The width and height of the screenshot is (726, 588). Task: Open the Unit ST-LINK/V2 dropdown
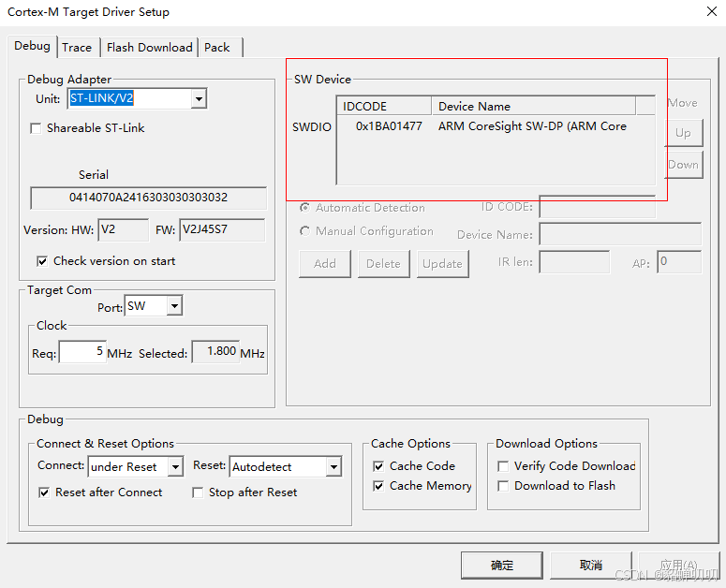click(199, 98)
